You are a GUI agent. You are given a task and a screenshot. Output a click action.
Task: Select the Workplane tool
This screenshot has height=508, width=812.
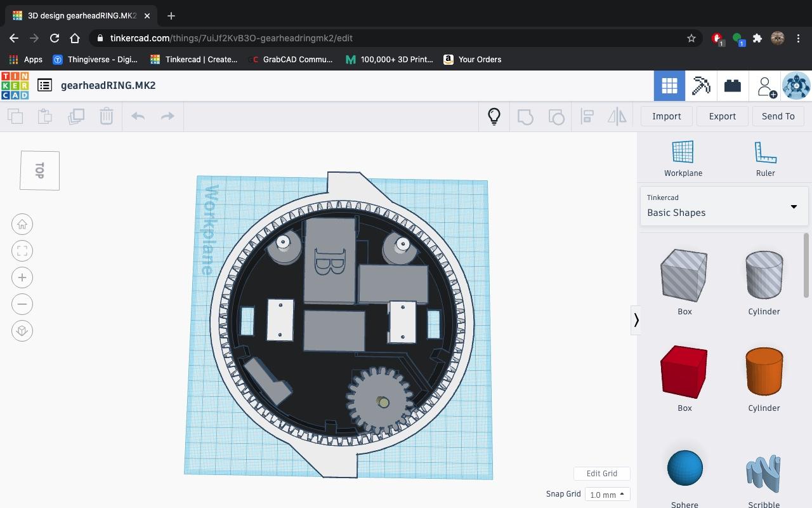click(683, 159)
